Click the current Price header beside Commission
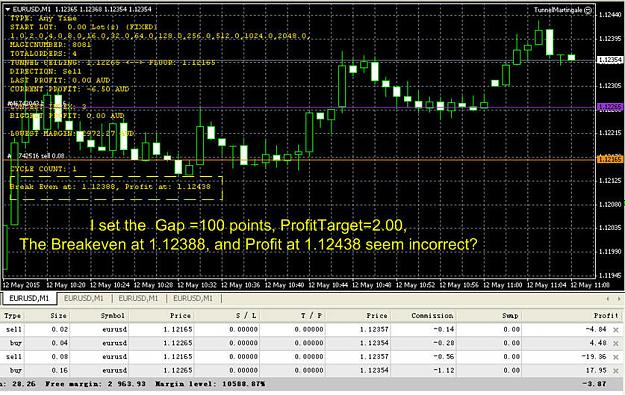The height and width of the screenshot is (395, 625). [x=377, y=316]
